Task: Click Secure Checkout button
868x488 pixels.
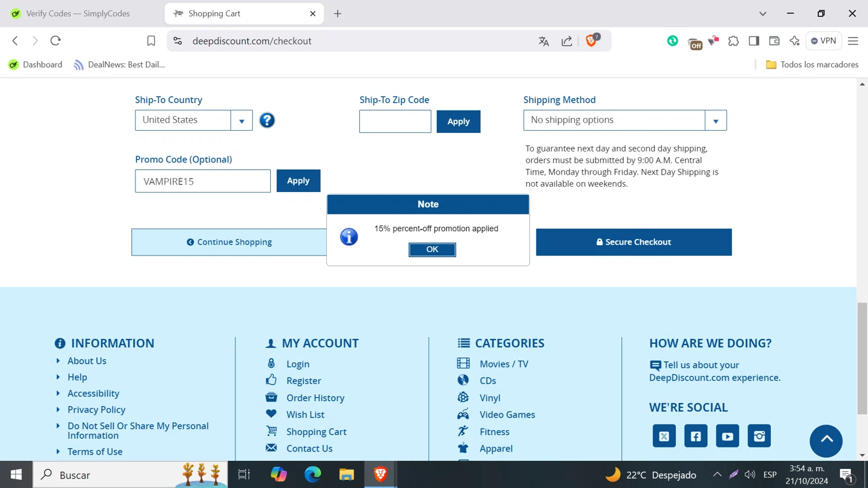Action: [634, 242]
